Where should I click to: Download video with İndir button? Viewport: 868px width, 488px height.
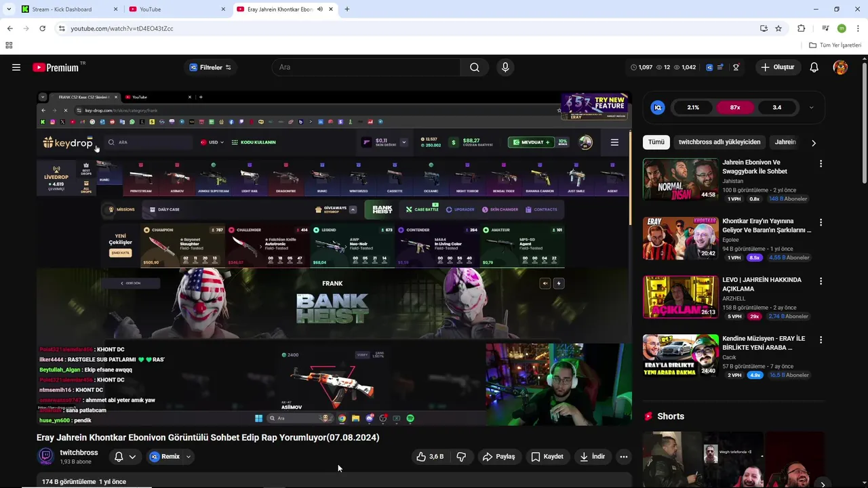(x=592, y=457)
